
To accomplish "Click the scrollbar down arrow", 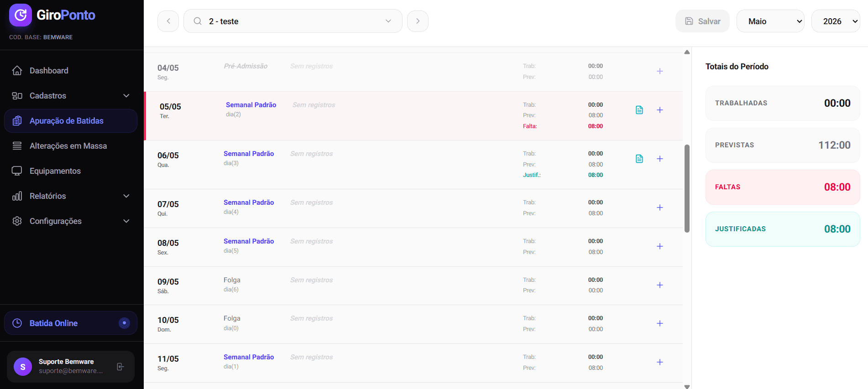I will [x=687, y=386].
